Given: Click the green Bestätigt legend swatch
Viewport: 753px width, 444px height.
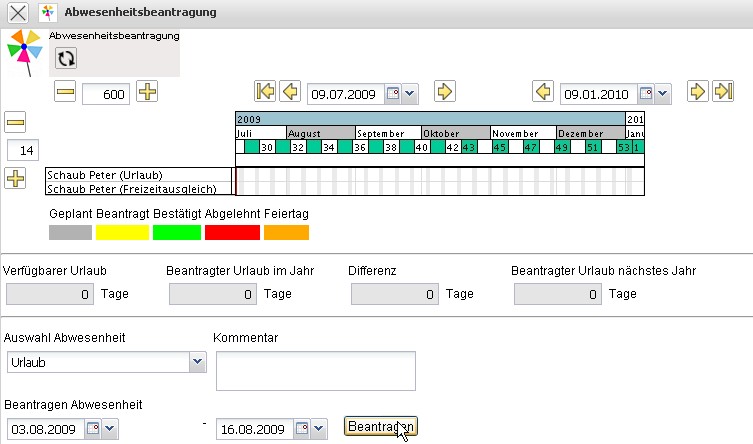Looking at the screenshot, I should click(177, 233).
